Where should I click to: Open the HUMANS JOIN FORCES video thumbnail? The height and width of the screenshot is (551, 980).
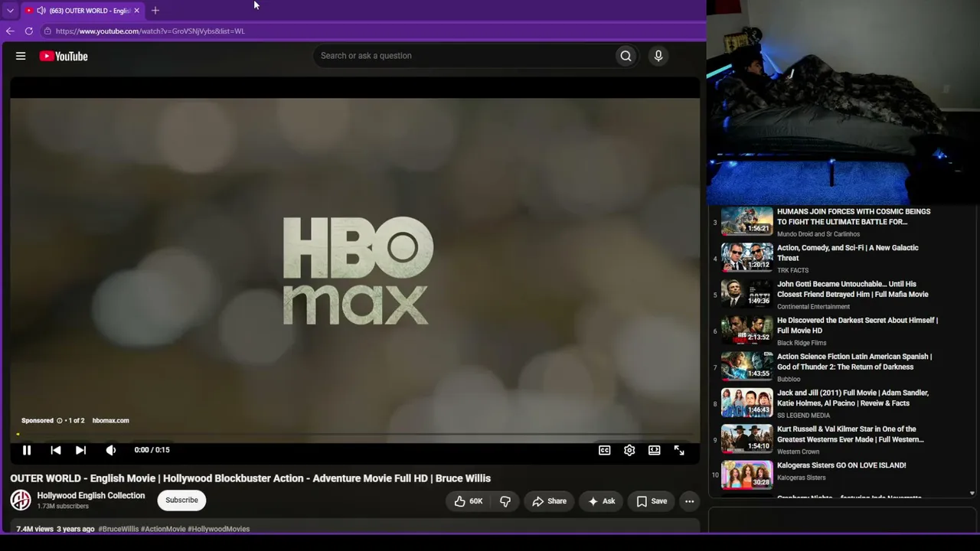click(x=747, y=222)
